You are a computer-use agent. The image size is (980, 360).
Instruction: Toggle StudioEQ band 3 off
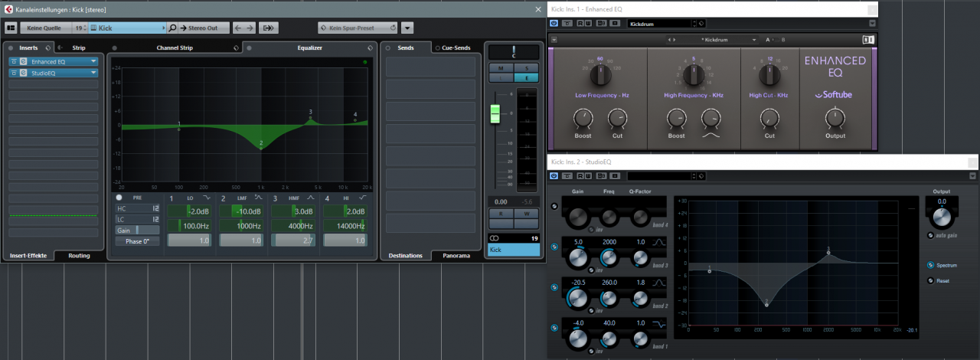tap(555, 247)
